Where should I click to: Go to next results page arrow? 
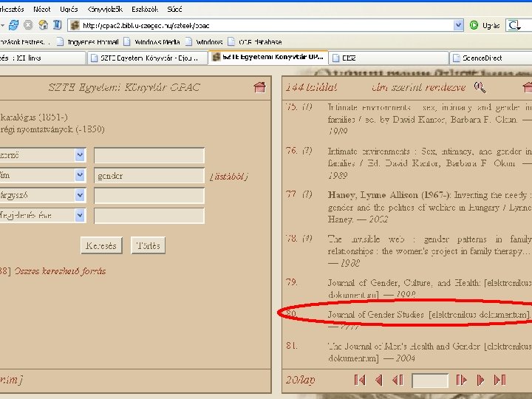(x=480, y=380)
